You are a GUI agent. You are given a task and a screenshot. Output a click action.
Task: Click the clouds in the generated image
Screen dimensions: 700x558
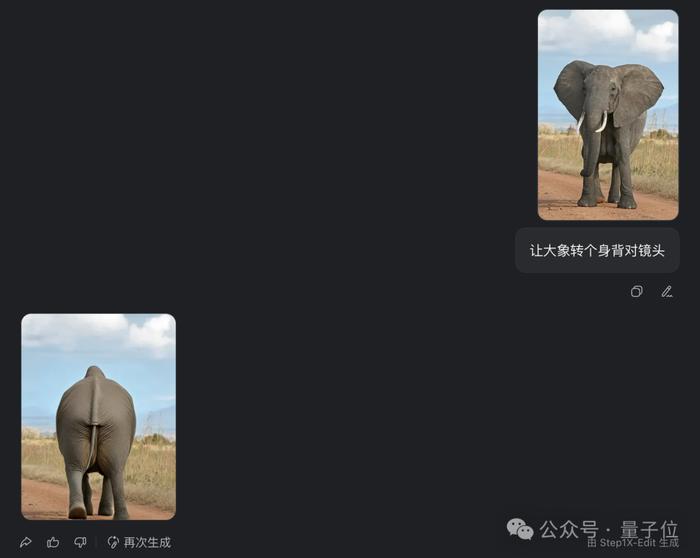click(100, 333)
